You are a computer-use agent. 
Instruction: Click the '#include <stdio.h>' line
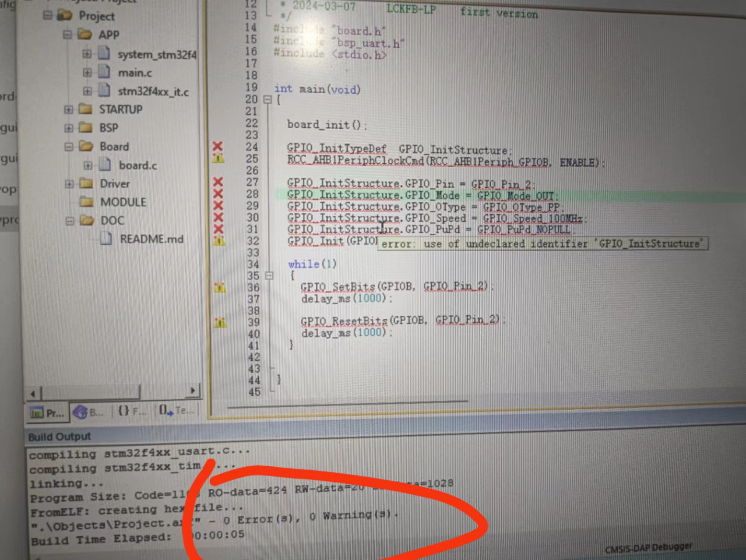coord(330,54)
